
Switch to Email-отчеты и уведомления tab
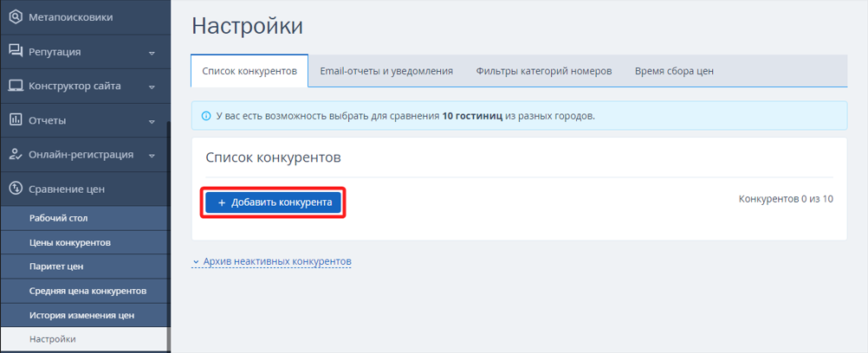[386, 71]
